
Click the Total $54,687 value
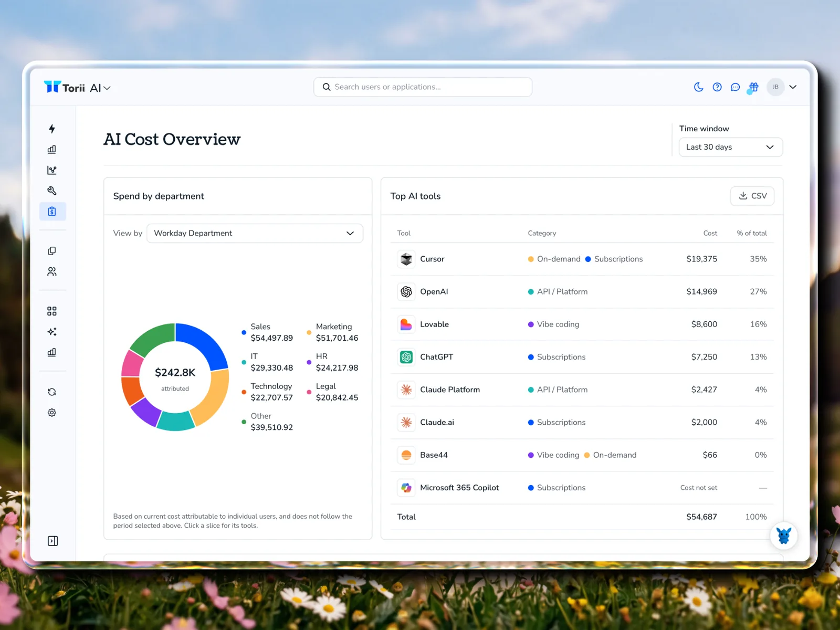701,517
